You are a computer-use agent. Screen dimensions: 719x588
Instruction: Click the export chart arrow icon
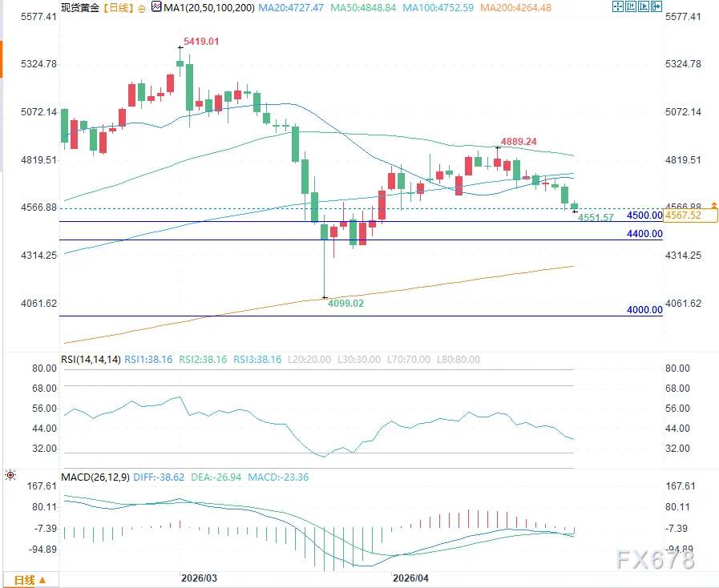(656, 6)
